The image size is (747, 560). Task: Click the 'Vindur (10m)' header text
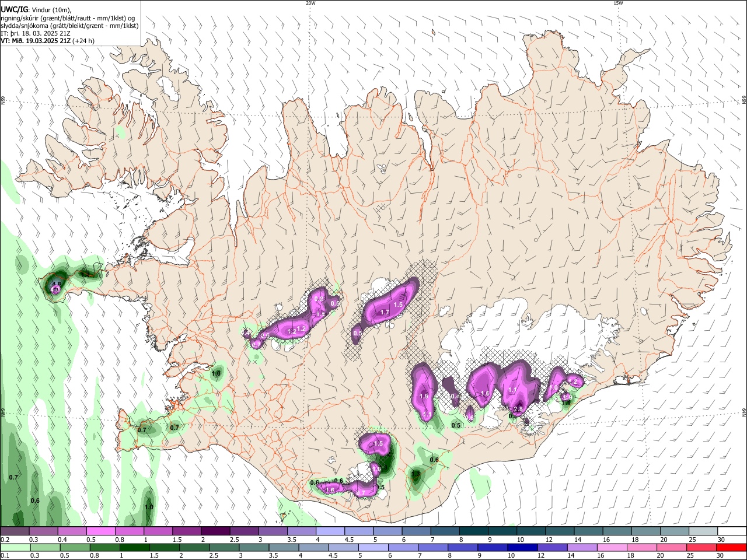(51, 10)
